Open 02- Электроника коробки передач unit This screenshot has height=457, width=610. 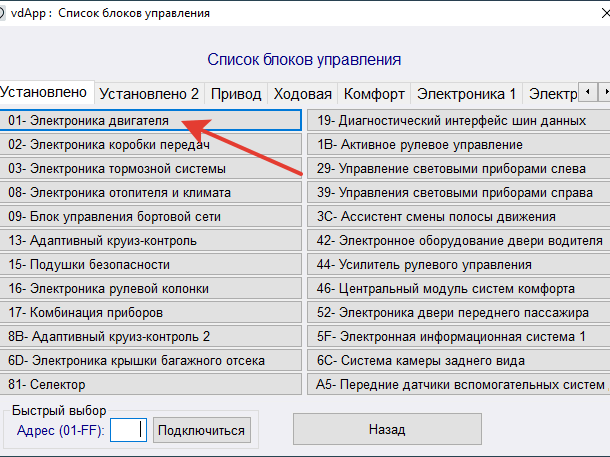tap(150, 144)
